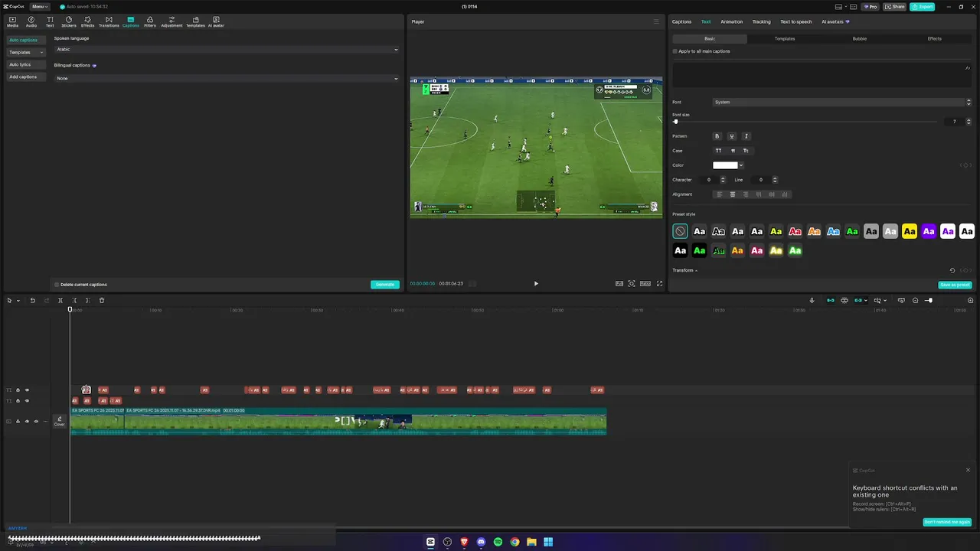Align text center
Screen dimensions: 980x551
click(x=733, y=194)
